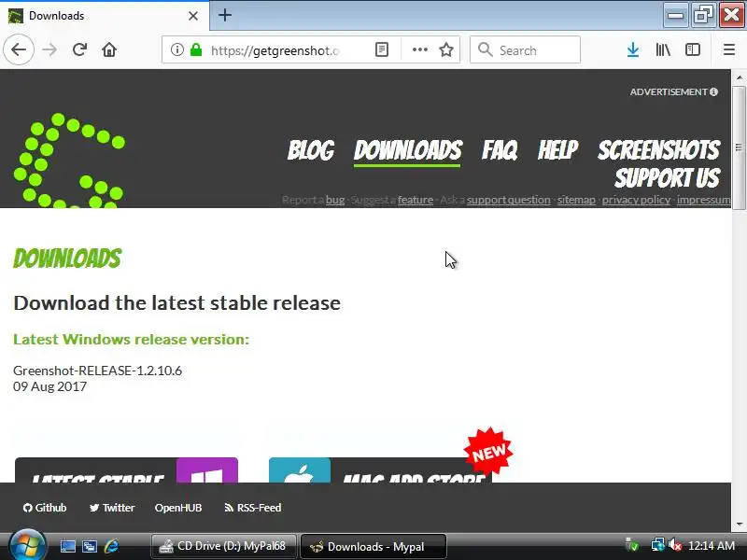
Task: Click the 09 Aug 2017 release date
Action: [x=50, y=386]
